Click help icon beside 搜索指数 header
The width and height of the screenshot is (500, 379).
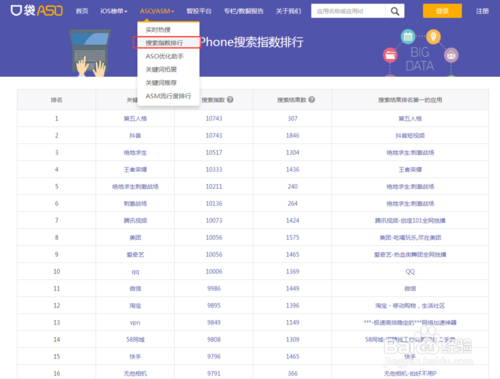click(230, 99)
